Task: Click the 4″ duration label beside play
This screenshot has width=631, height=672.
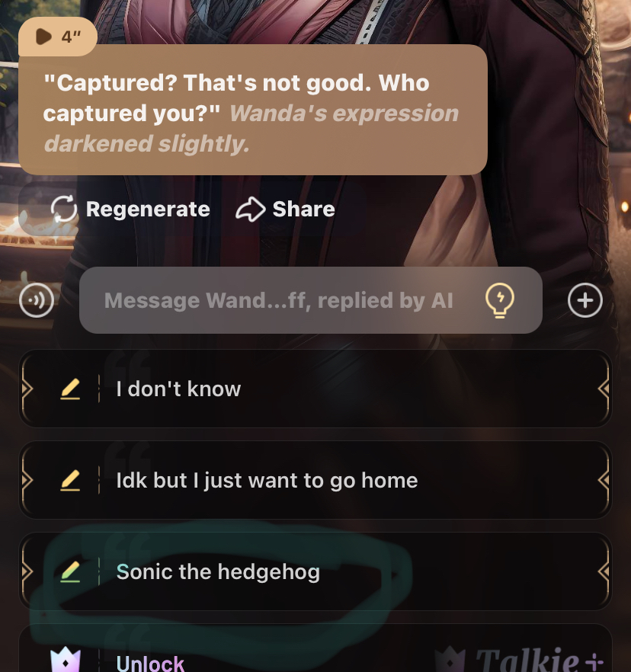Action: 71,37
